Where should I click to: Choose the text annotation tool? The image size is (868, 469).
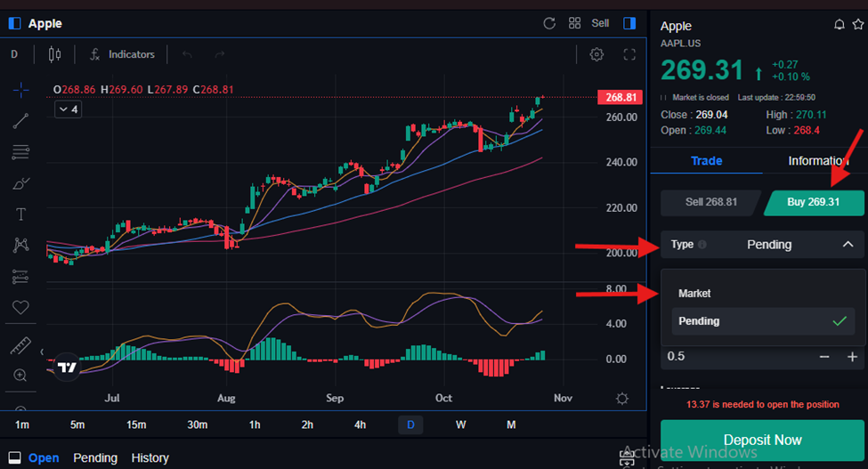[20, 214]
